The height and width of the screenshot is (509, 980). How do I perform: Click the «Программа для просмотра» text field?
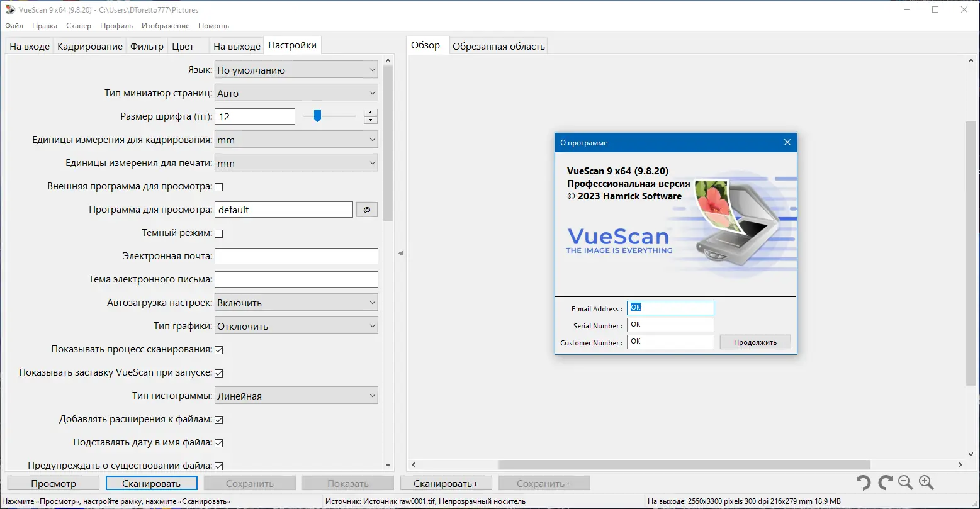pyautogui.click(x=284, y=210)
